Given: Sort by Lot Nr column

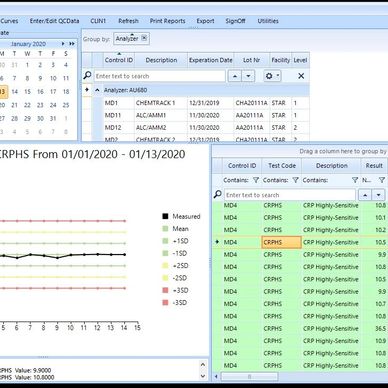Looking at the screenshot, I should coord(251,60).
